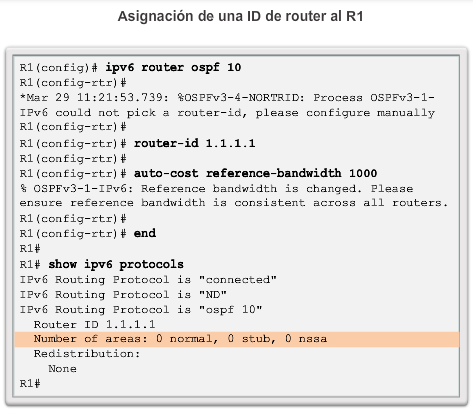Click the "0 nssa" value in highlighted row
473x414 pixels.
(x=306, y=339)
